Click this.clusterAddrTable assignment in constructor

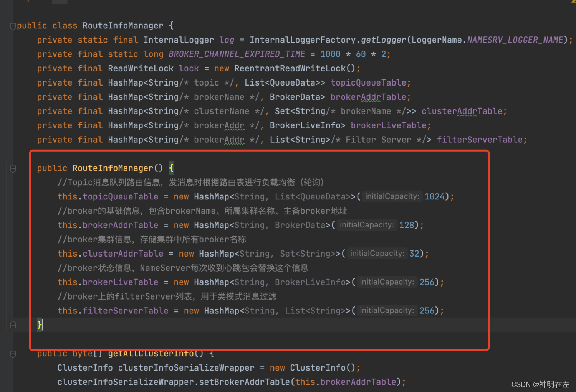(x=110, y=253)
